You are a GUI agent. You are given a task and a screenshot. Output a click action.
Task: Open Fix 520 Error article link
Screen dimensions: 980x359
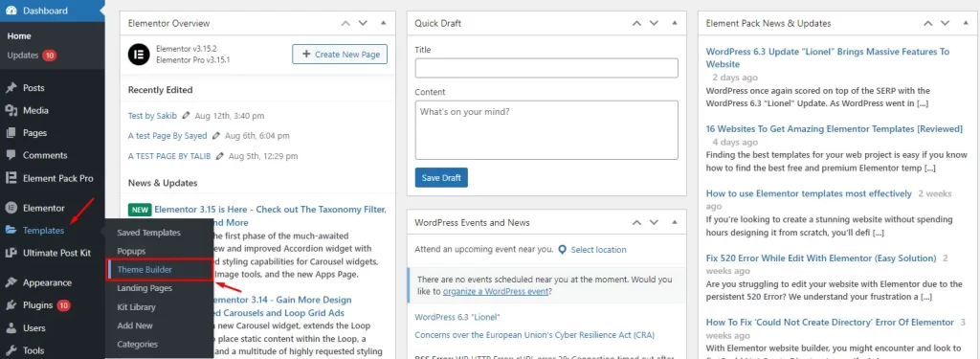tap(820, 258)
